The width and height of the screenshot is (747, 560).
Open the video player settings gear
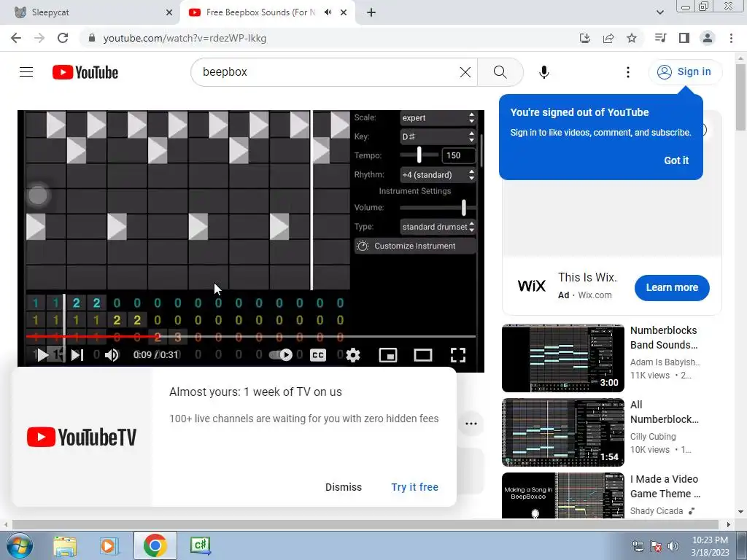point(352,355)
